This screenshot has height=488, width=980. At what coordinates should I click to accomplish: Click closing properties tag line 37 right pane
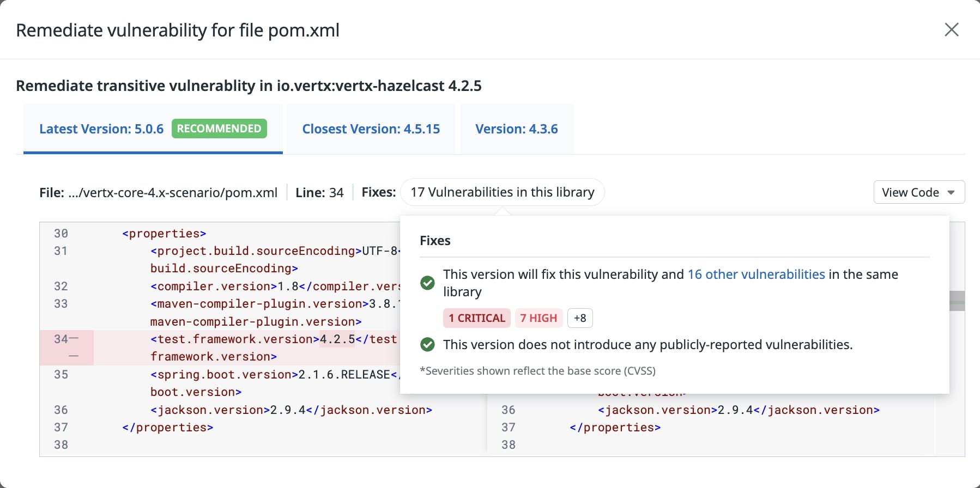[615, 428]
